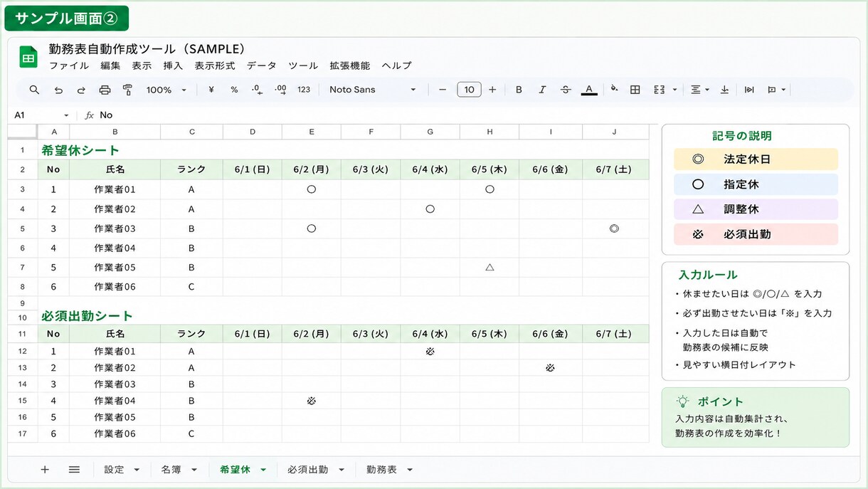Click the merge cells icon
The image size is (868, 489).
(658, 90)
